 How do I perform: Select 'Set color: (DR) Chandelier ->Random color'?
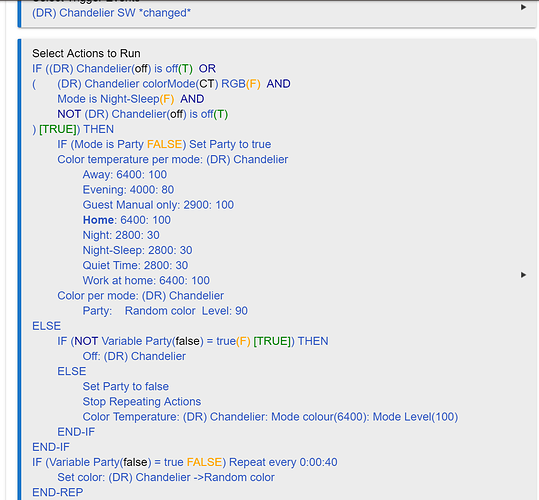pyautogui.click(x=166, y=477)
